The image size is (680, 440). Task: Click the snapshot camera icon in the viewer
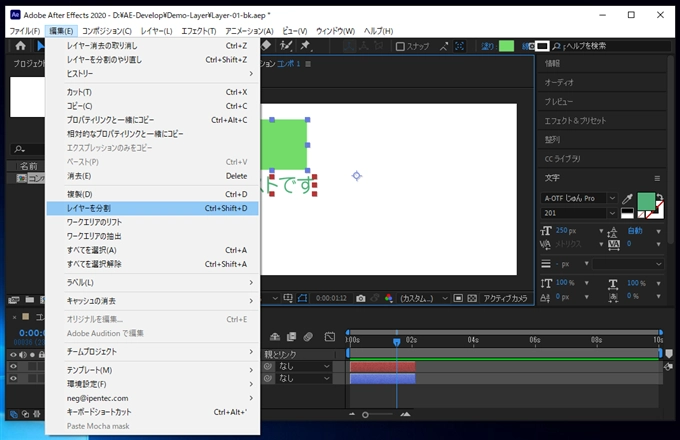tap(360, 298)
